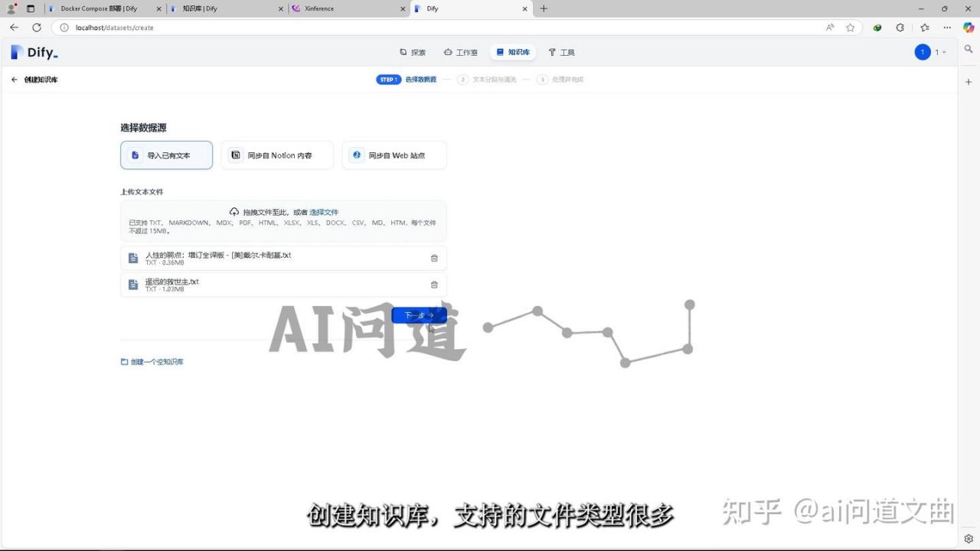Click the sidebar plus icon
Image resolution: width=980 pixels, height=551 pixels.
(969, 82)
